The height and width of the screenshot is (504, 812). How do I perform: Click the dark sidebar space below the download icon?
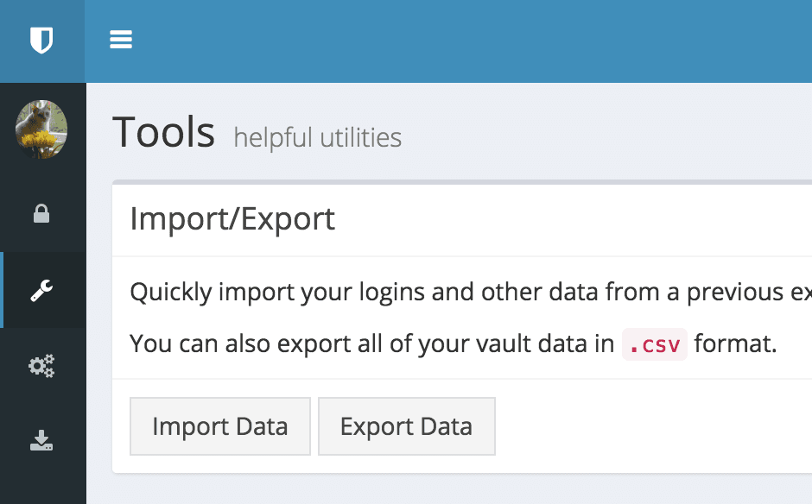pyautogui.click(x=41, y=485)
